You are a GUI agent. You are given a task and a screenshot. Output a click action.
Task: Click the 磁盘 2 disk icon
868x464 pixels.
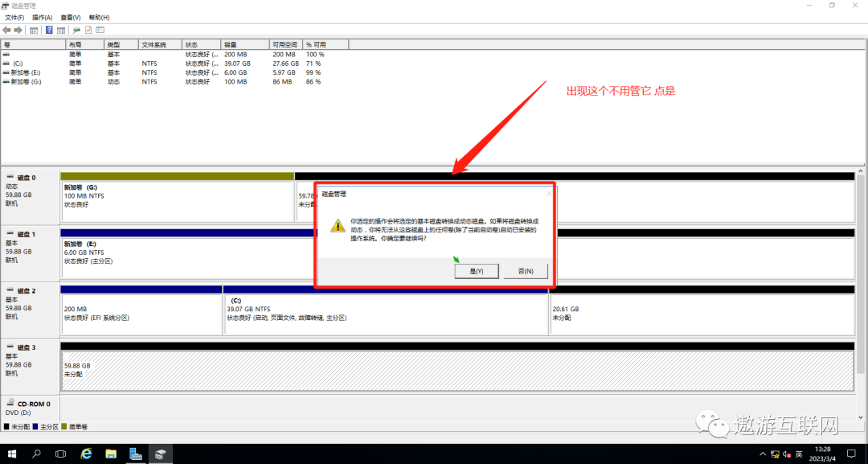(x=10, y=290)
